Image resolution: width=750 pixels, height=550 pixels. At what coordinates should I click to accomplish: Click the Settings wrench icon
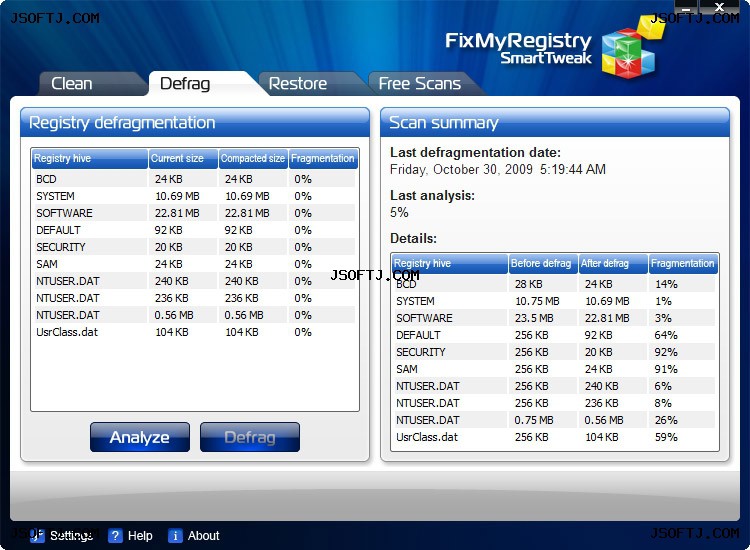37,536
